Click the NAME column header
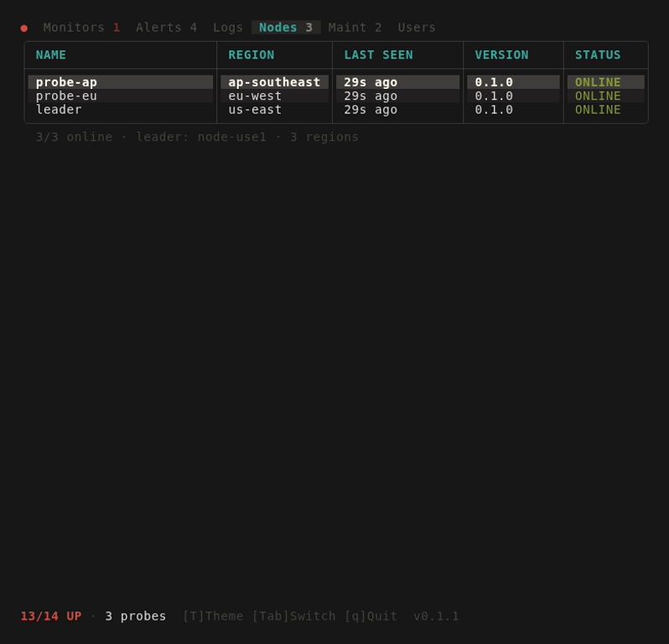This screenshot has height=644, width=669. pyautogui.click(x=51, y=55)
